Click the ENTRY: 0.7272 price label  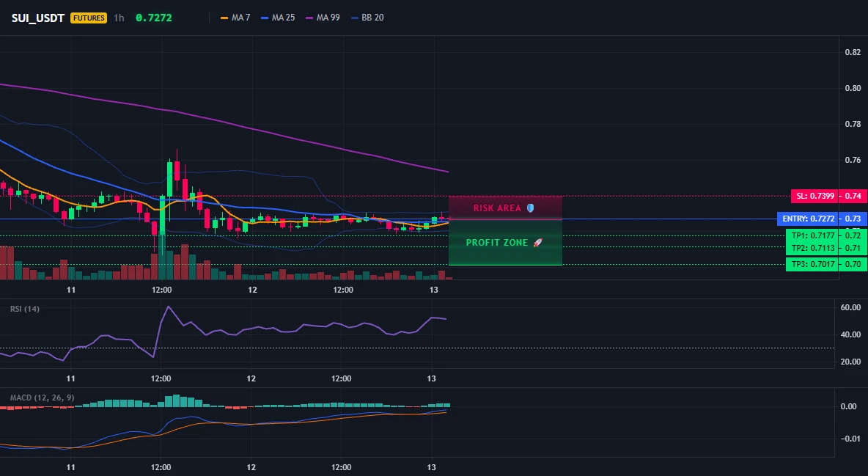click(x=808, y=219)
